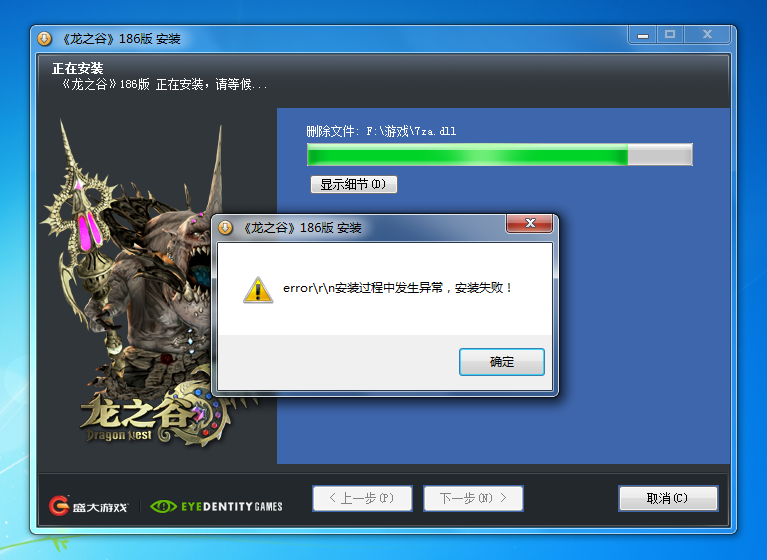Image resolution: width=767 pixels, height=560 pixels.
Task: Go back with 上一步(P) button
Action: click(x=361, y=498)
